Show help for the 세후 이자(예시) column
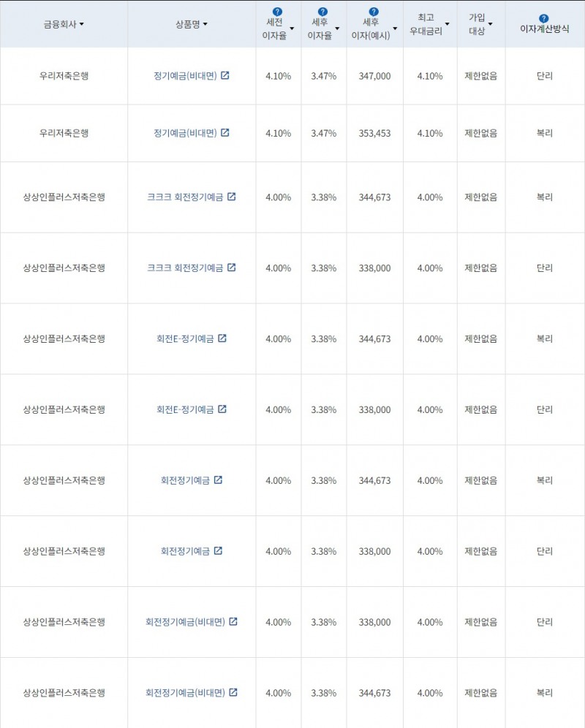 [x=374, y=12]
